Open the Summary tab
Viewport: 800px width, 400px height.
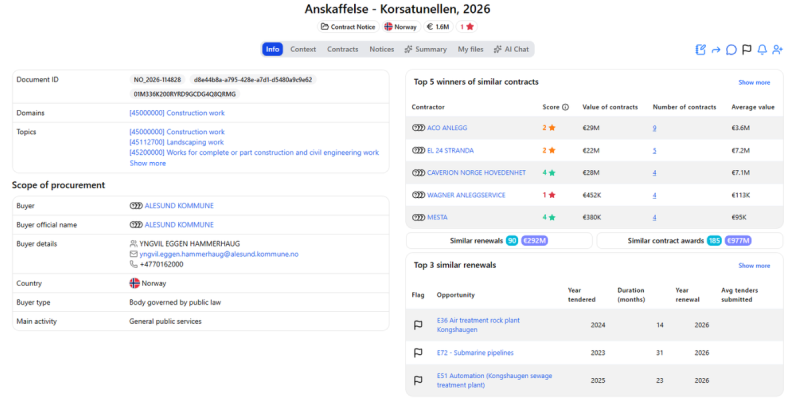click(x=426, y=49)
